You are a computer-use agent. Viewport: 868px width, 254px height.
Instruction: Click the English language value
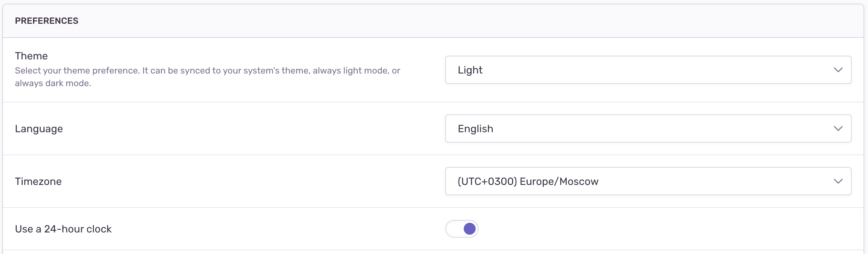476,128
